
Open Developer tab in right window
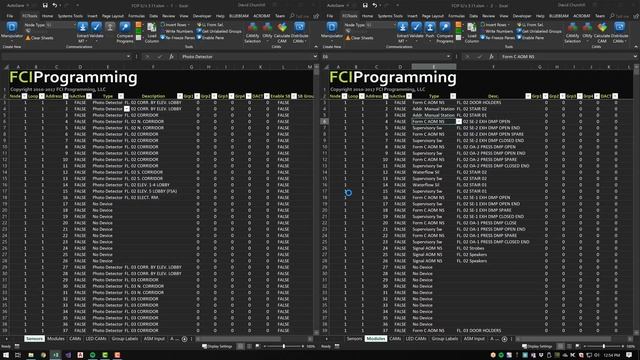click(522, 16)
